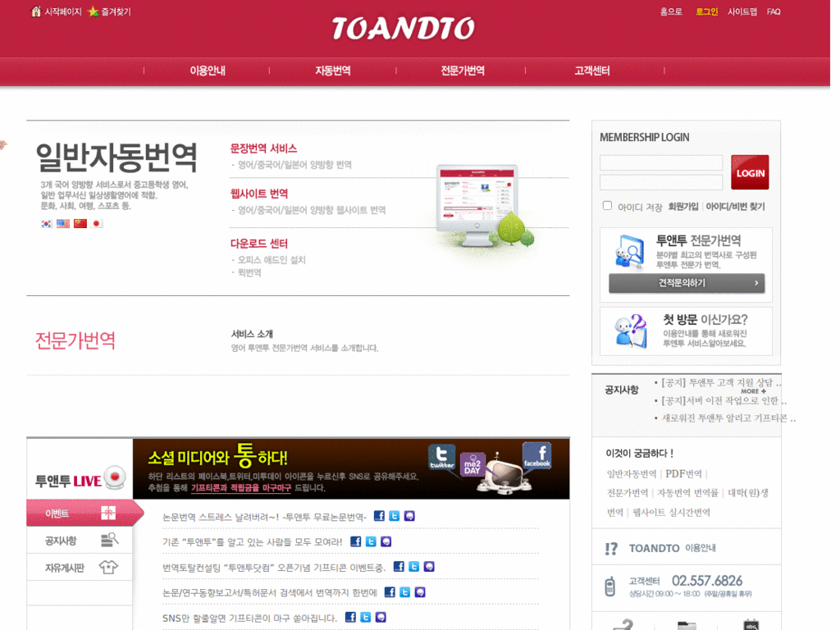This screenshot has height=630, width=840.
Task: Open 다운로드 센터 link
Action: click(x=258, y=243)
